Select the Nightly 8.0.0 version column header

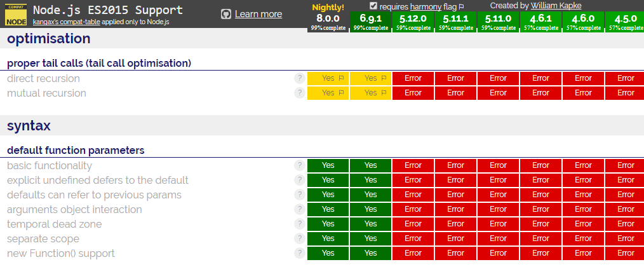(328, 17)
